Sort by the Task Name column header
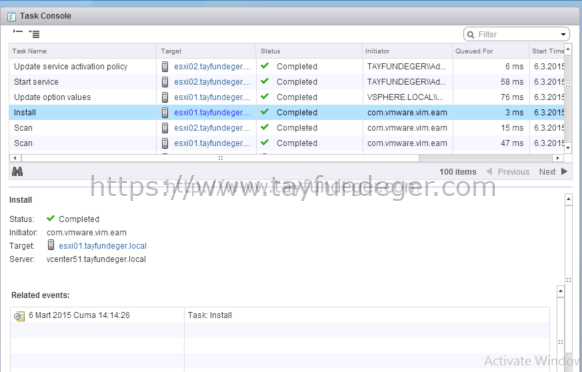The image size is (582, 372). [82, 51]
